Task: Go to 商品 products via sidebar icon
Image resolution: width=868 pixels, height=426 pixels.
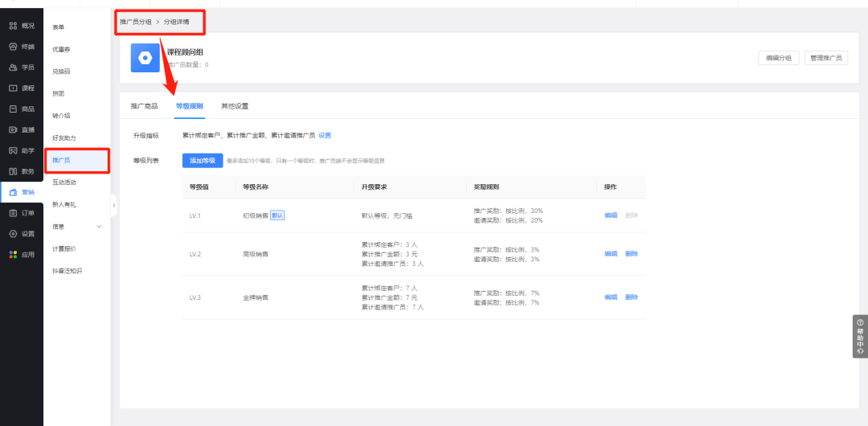Action: tap(13, 109)
